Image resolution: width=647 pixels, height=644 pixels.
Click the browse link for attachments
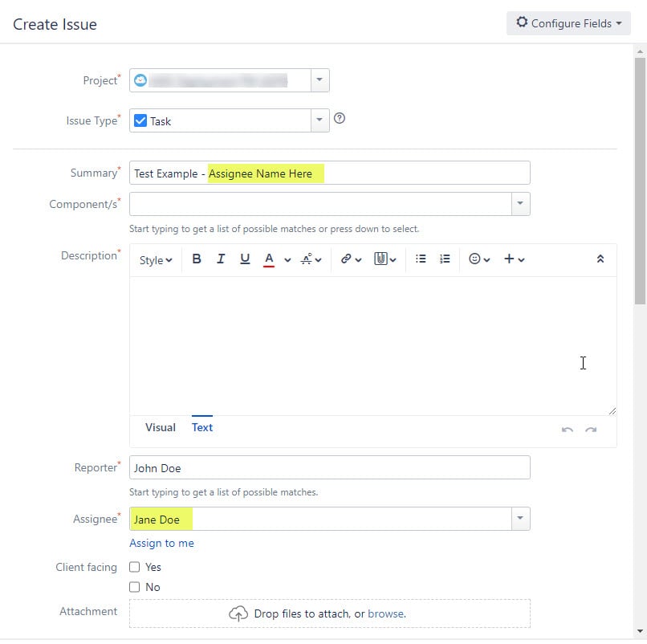point(387,613)
